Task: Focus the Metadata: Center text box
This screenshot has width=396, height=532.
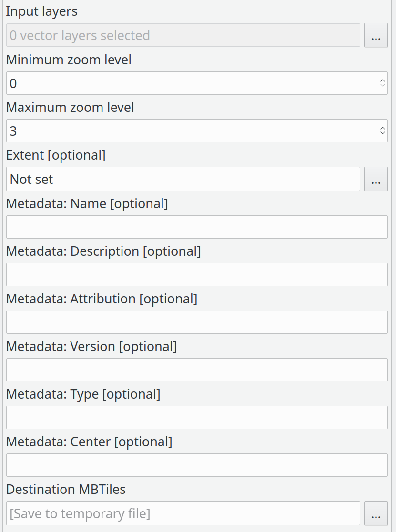Action: [x=197, y=465]
